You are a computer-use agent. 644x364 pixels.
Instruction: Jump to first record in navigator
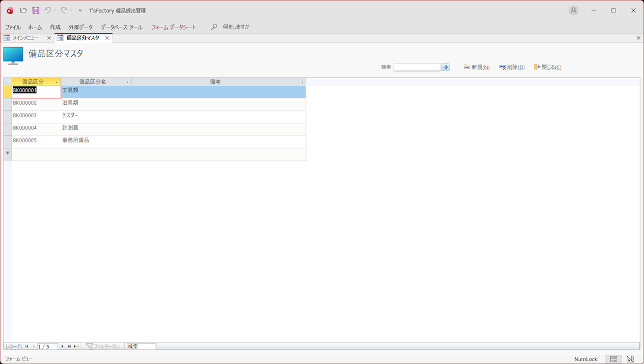[x=27, y=346]
